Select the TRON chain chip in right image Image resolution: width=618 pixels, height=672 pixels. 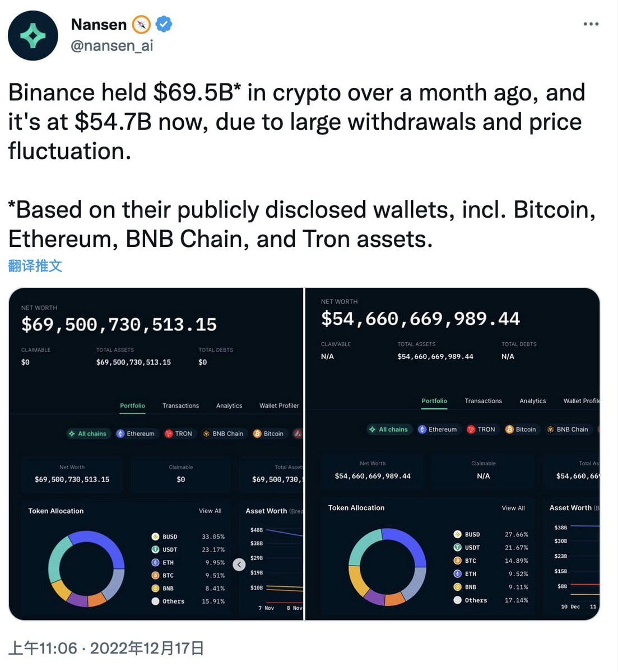481,430
